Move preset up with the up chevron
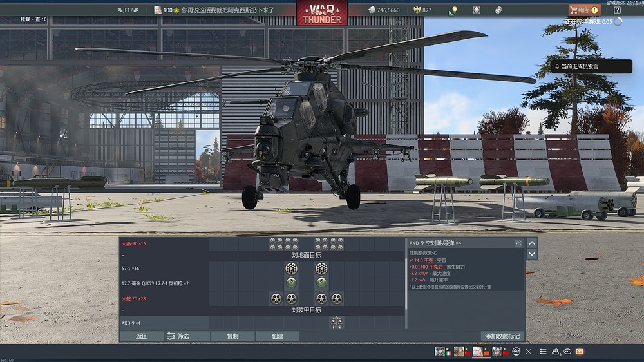The image size is (644, 362). tap(532, 243)
